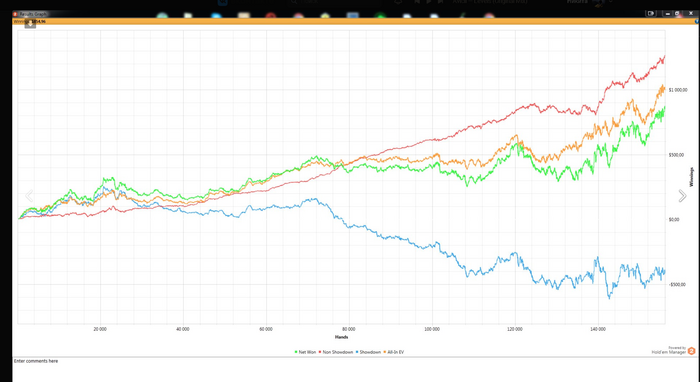
Task: Click the $500,00 y-axis label
Action: (x=676, y=155)
